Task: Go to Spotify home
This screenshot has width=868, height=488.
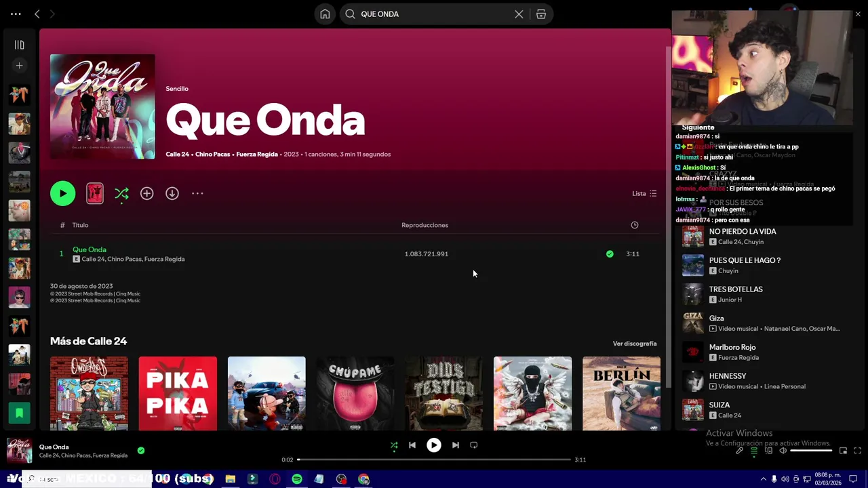Action: [x=325, y=14]
